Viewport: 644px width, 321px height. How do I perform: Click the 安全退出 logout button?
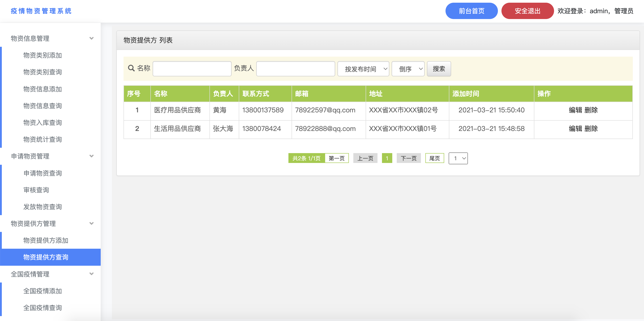coord(527,11)
